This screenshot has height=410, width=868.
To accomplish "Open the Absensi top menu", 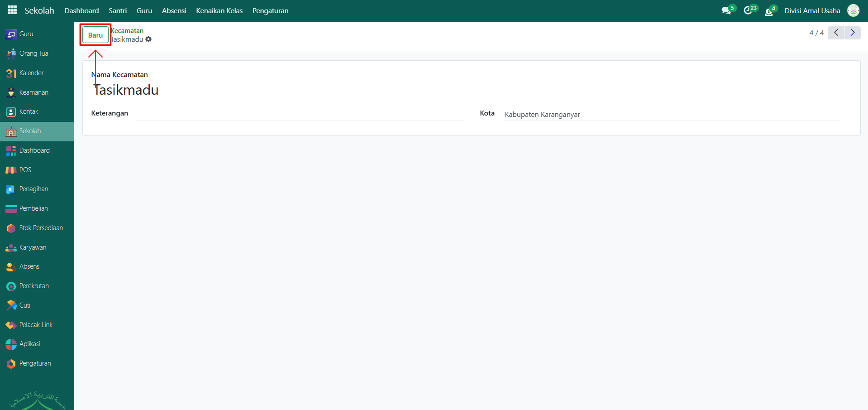I will click(x=174, y=11).
